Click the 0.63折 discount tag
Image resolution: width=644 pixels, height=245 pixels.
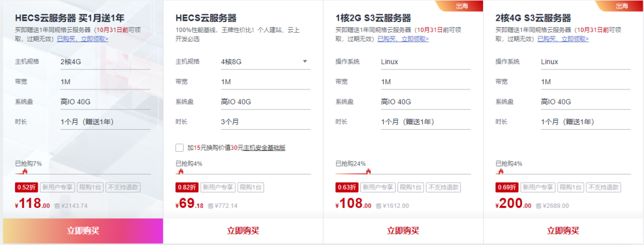pos(347,188)
